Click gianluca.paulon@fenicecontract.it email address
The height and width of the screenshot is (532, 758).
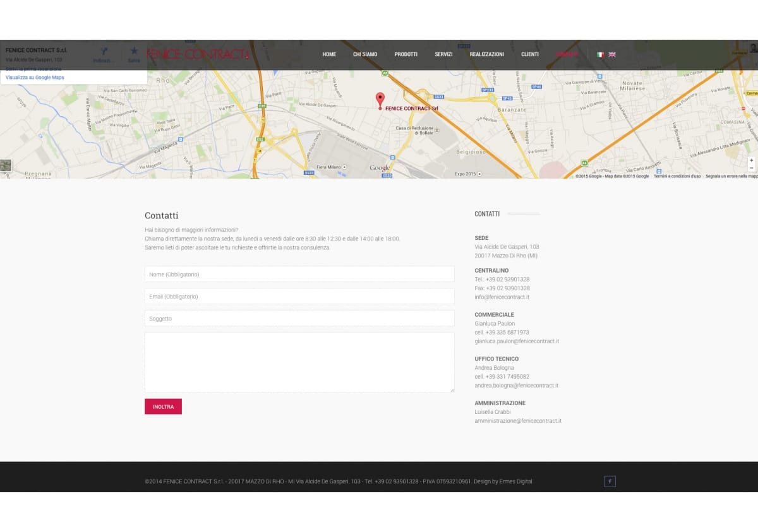tap(517, 341)
